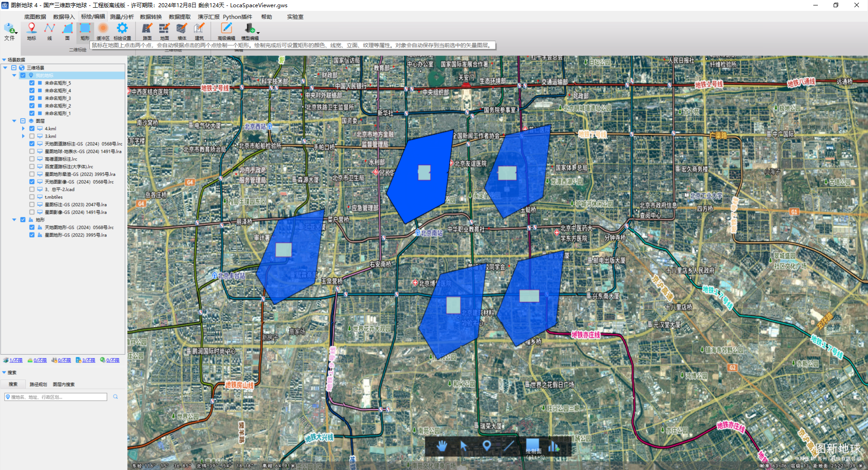
Task: Select the 地面 ground drawing tool
Action: (165, 31)
